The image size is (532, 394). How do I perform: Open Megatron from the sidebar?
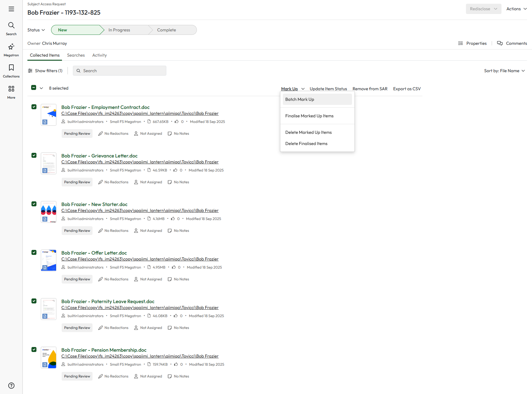(x=11, y=47)
